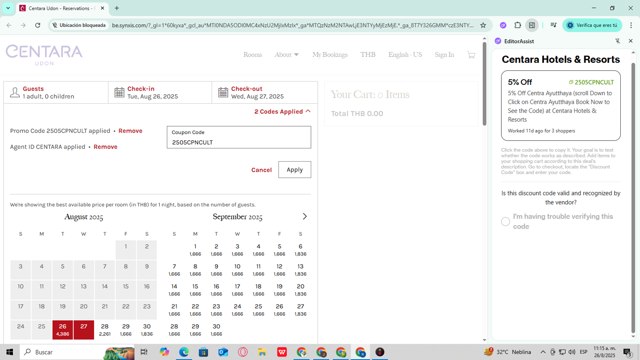Open WPS Office from taskbar

point(282,352)
